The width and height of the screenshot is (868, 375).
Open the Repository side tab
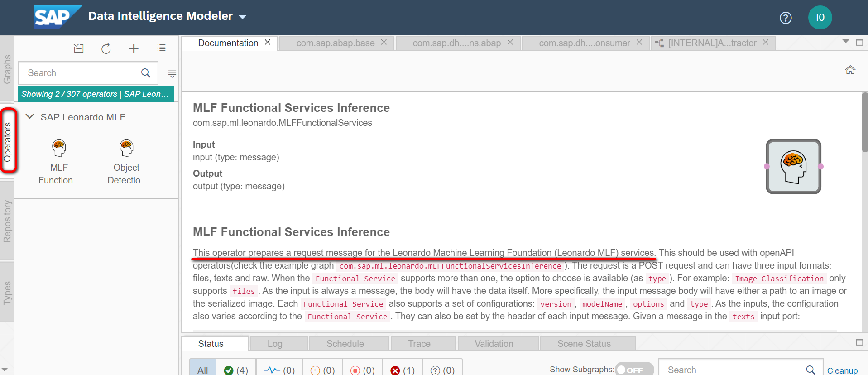tap(7, 221)
